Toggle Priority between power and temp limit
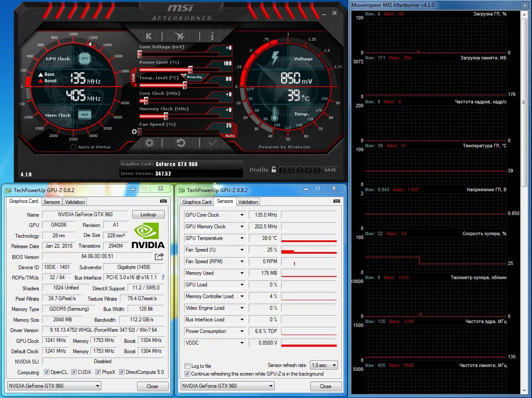The image size is (532, 398). click(x=194, y=77)
